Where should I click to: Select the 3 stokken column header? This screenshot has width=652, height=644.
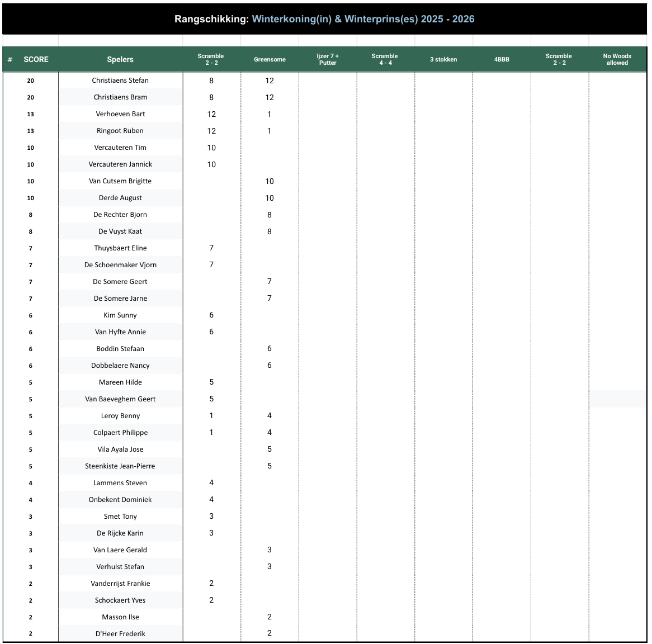coord(443,59)
